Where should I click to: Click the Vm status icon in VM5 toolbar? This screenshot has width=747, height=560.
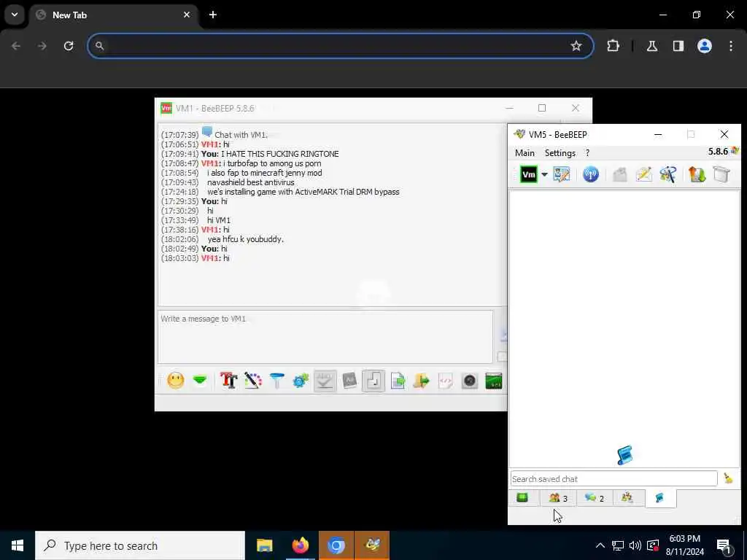[528, 174]
